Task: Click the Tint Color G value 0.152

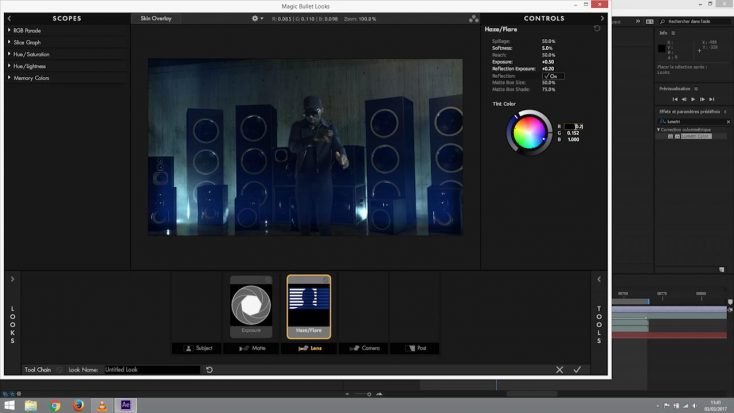Action: click(x=573, y=133)
